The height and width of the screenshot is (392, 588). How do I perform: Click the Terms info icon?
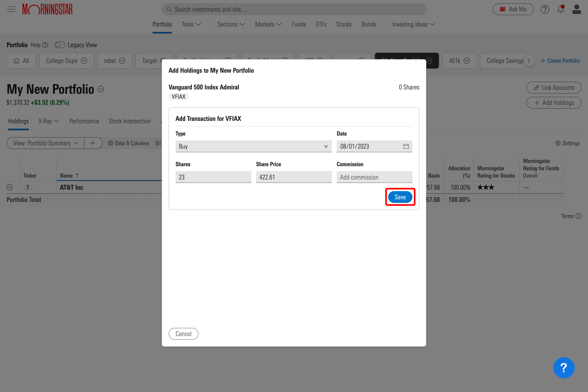(578, 216)
